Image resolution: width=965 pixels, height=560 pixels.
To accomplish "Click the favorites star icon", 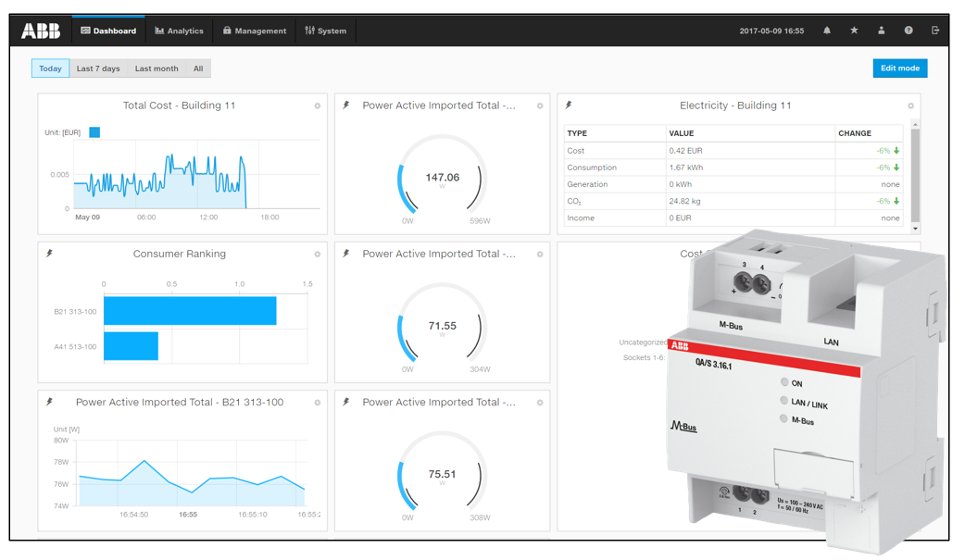I will pyautogui.click(x=854, y=31).
